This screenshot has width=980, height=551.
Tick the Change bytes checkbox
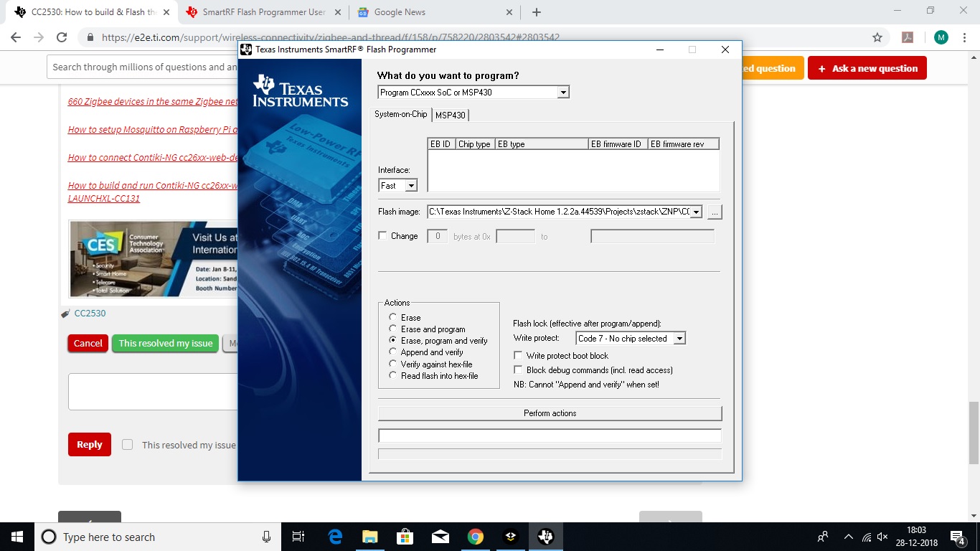tap(382, 235)
